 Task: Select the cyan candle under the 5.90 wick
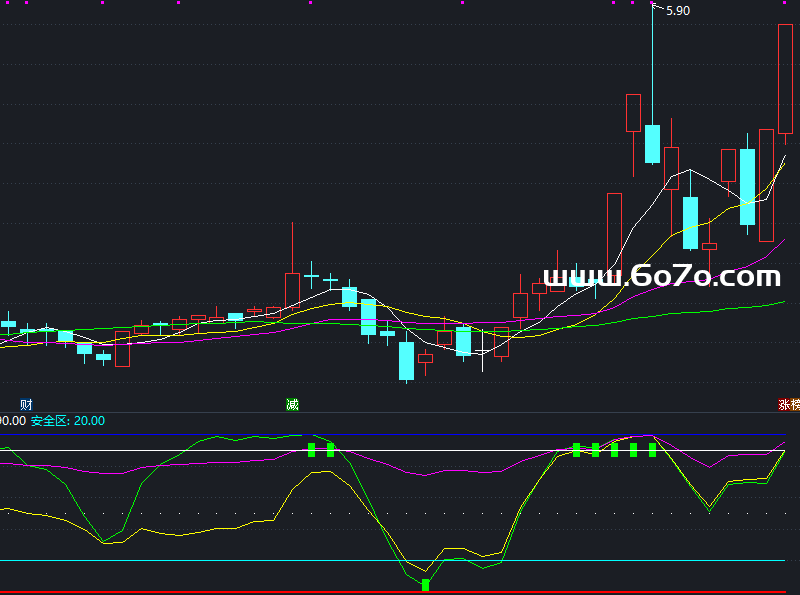[x=652, y=143]
